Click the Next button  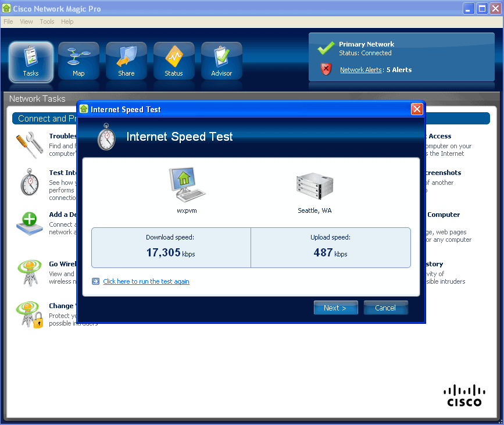[x=335, y=308]
